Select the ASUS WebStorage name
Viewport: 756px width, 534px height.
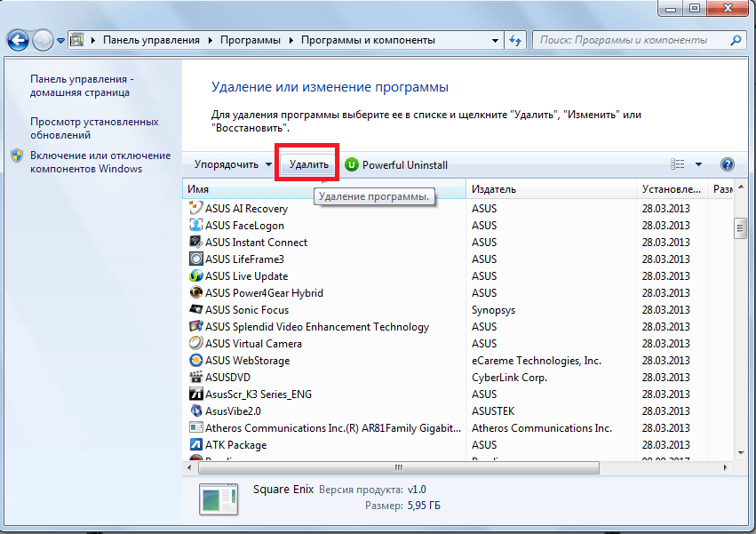(247, 361)
